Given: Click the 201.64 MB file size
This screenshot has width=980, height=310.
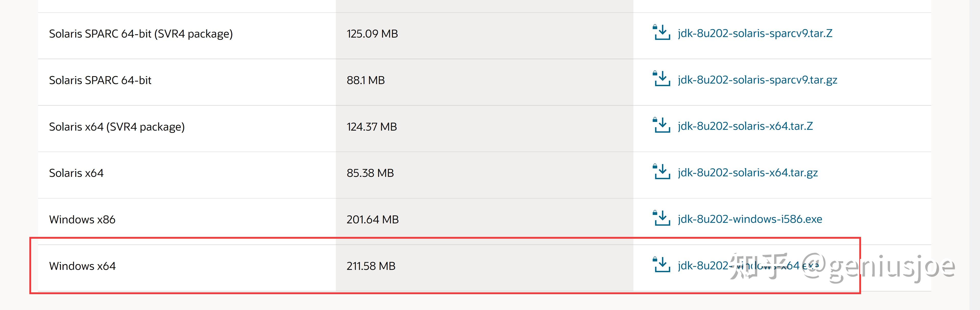Looking at the screenshot, I should (x=372, y=219).
